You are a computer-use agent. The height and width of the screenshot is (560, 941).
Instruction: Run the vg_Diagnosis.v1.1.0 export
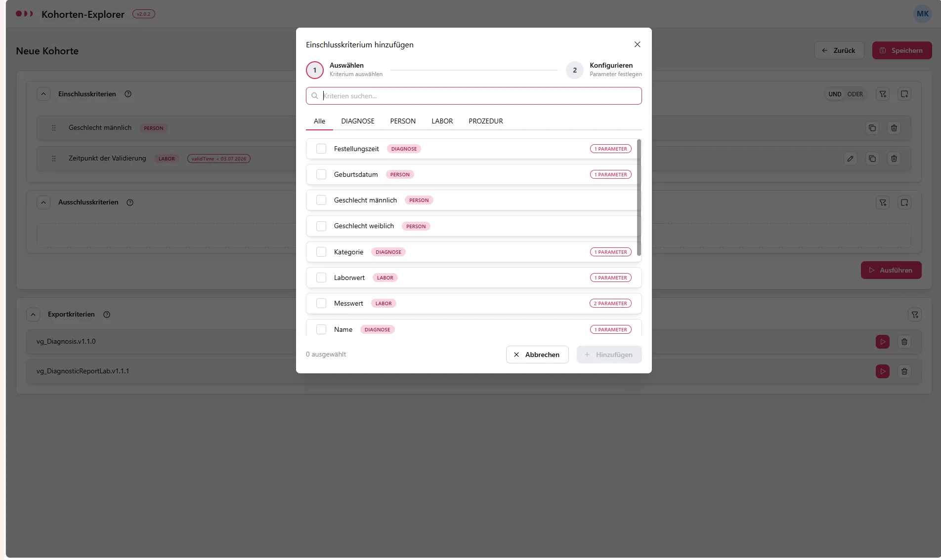pos(883,342)
